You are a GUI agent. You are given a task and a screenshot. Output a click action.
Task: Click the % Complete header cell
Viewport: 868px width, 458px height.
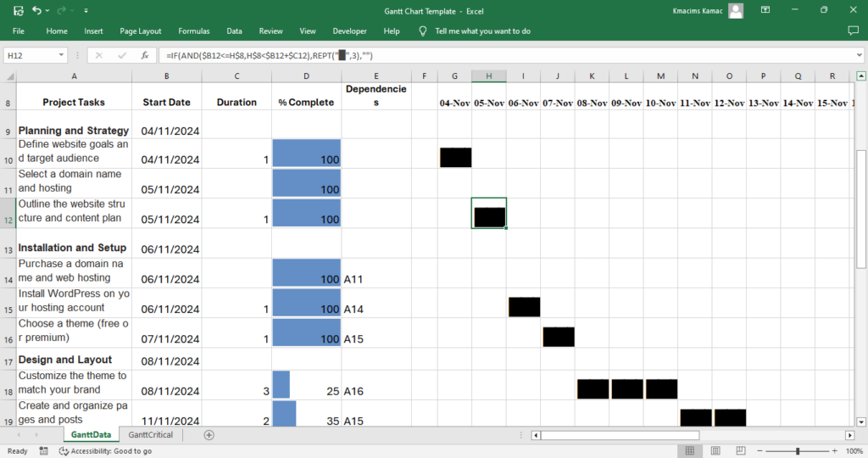tap(306, 97)
